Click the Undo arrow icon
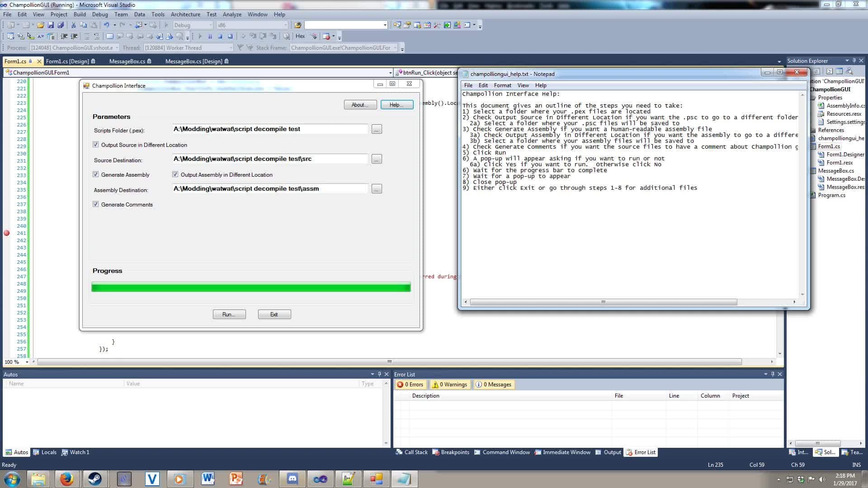The width and height of the screenshot is (868, 488). (106, 25)
